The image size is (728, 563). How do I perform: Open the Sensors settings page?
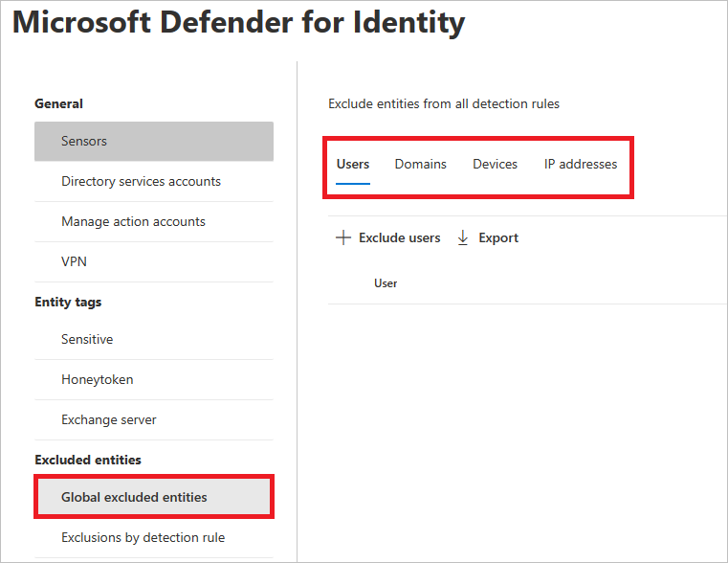154,141
